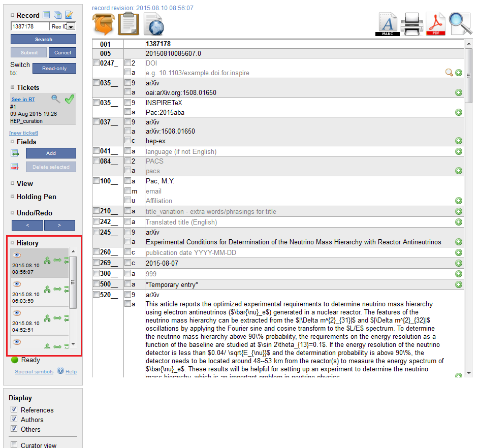Click the clipboard icon next to the archive icon
This screenshot has height=448, width=478.
point(128,24)
